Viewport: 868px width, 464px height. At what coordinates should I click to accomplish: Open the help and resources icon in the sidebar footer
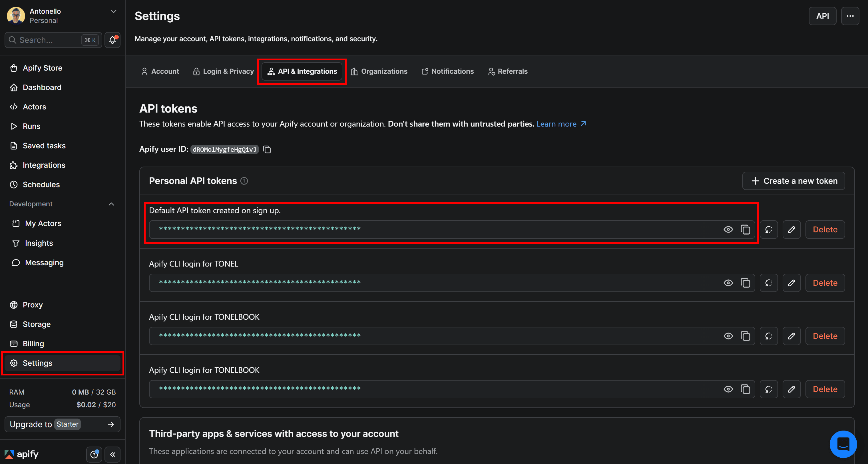pyautogui.click(x=94, y=455)
